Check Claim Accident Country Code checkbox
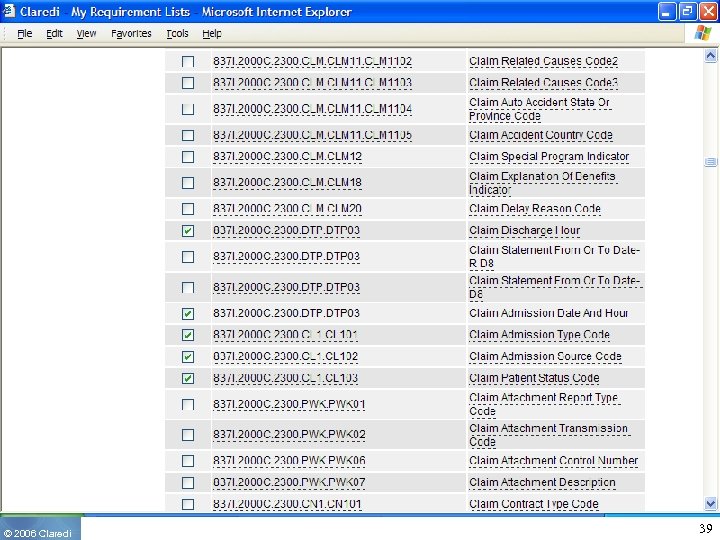The width and height of the screenshot is (720, 540). coord(188,135)
